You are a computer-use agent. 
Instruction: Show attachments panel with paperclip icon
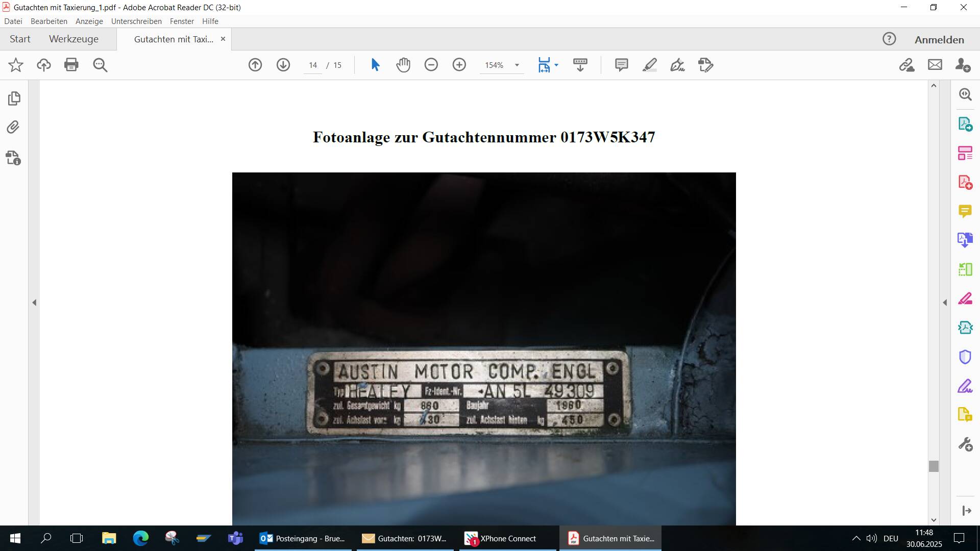click(x=13, y=127)
